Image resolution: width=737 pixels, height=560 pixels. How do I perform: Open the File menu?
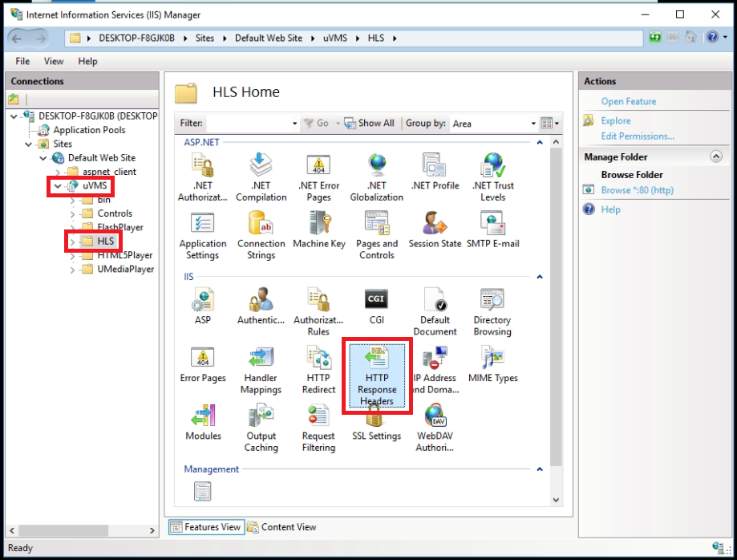point(22,61)
